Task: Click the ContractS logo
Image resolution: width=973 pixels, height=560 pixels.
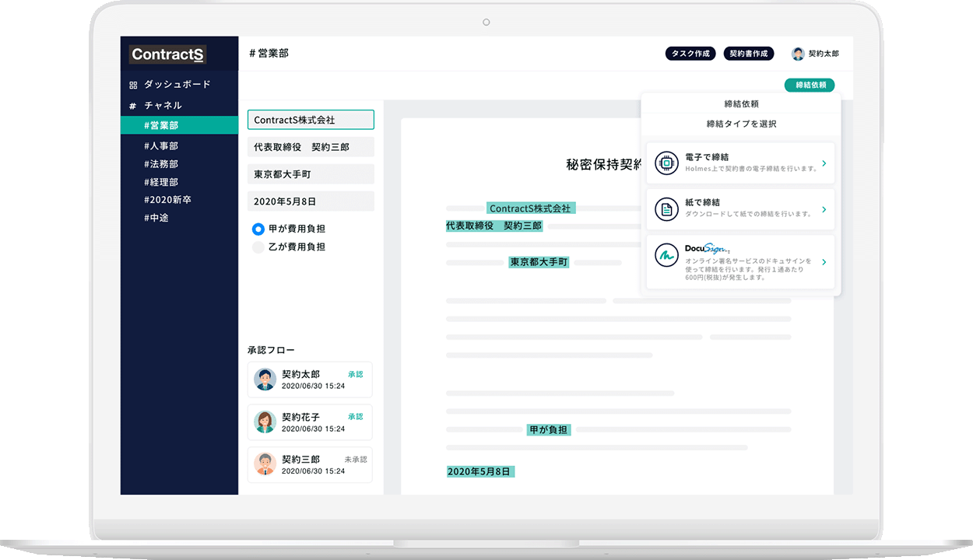Action: [167, 54]
